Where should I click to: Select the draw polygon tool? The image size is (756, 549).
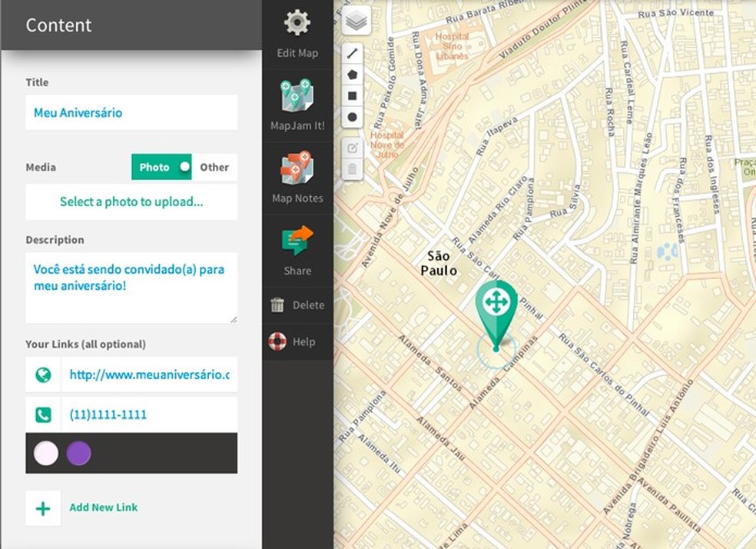pos(353,75)
